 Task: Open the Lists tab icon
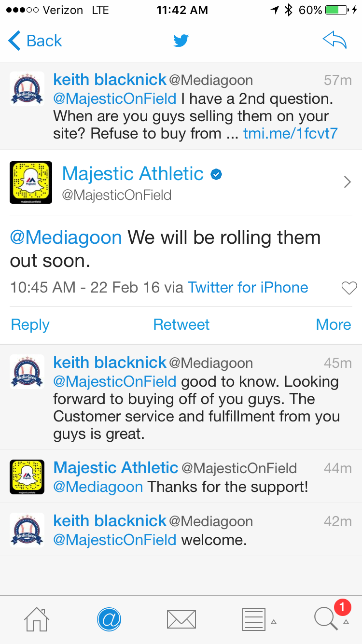(253, 619)
